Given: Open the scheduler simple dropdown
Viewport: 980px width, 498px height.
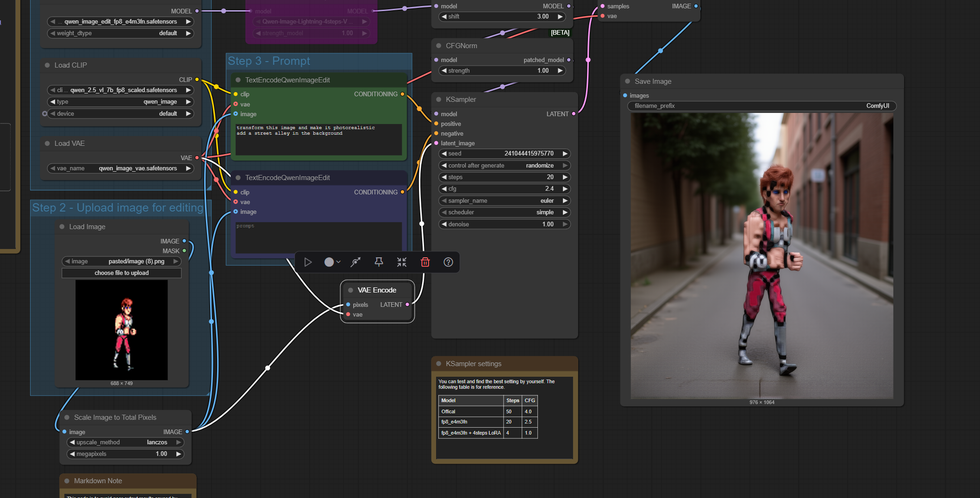Looking at the screenshot, I should pyautogui.click(x=505, y=212).
